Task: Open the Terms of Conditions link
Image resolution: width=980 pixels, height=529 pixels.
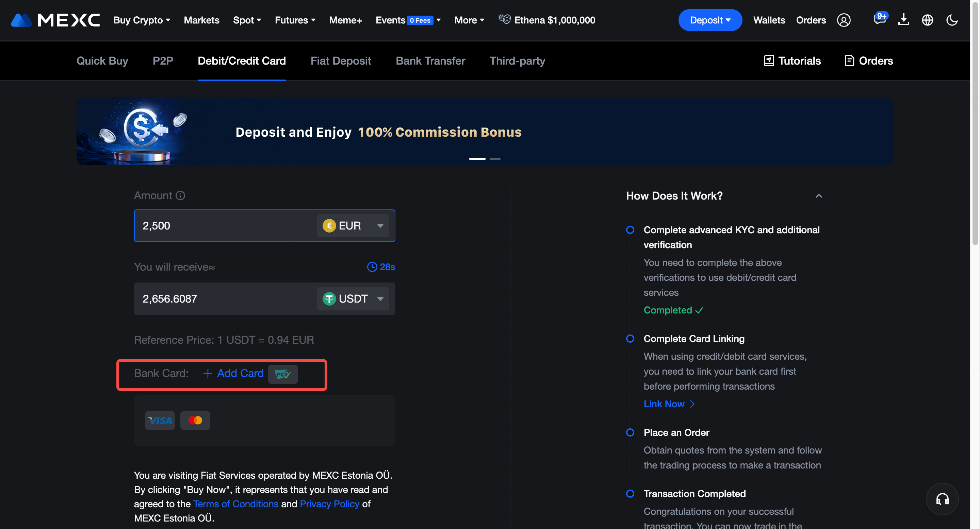Action: click(236, 504)
